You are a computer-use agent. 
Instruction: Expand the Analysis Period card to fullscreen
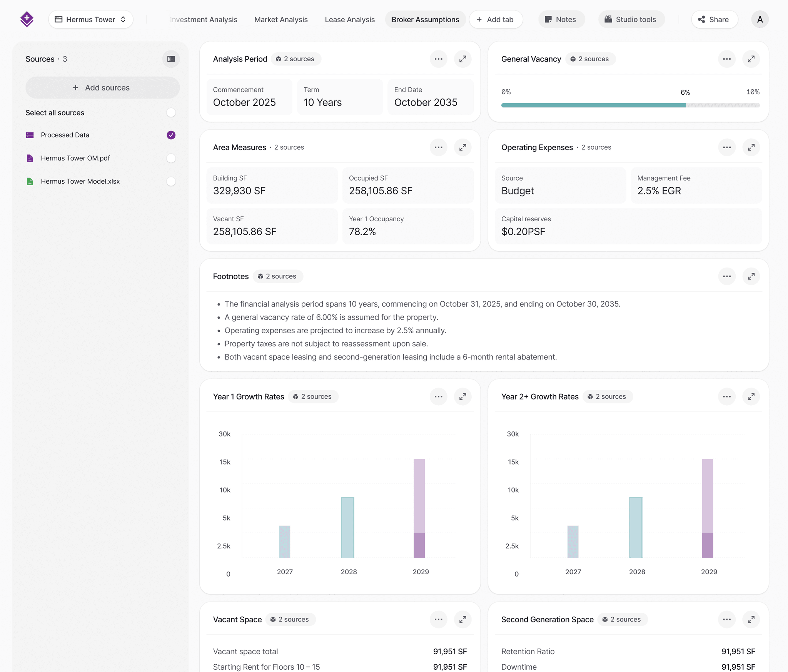pyautogui.click(x=463, y=59)
